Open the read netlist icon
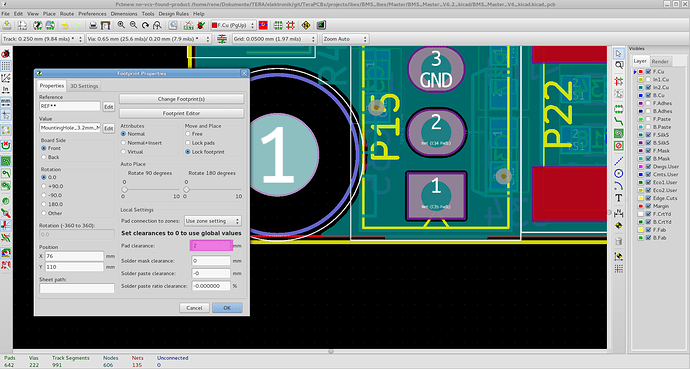Viewport: 690px width, 369px height. [188, 26]
